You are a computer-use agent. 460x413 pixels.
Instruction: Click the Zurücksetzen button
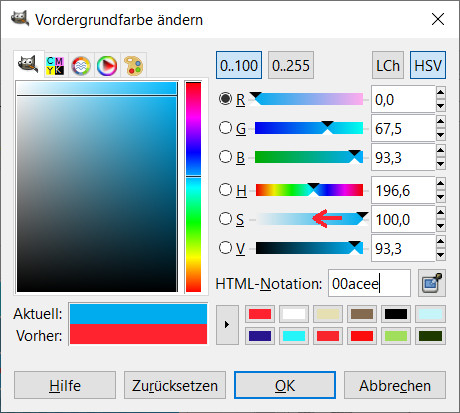[x=175, y=385]
